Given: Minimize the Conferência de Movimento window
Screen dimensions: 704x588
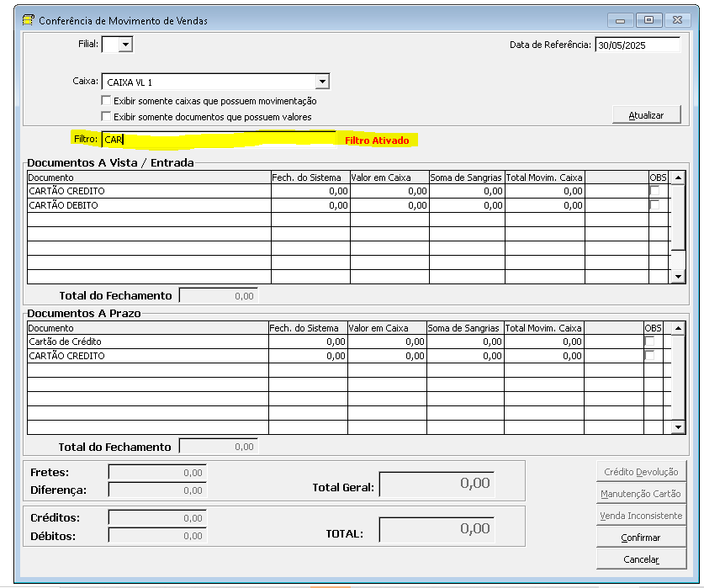Looking at the screenshot, I should (x=621, y=20).
